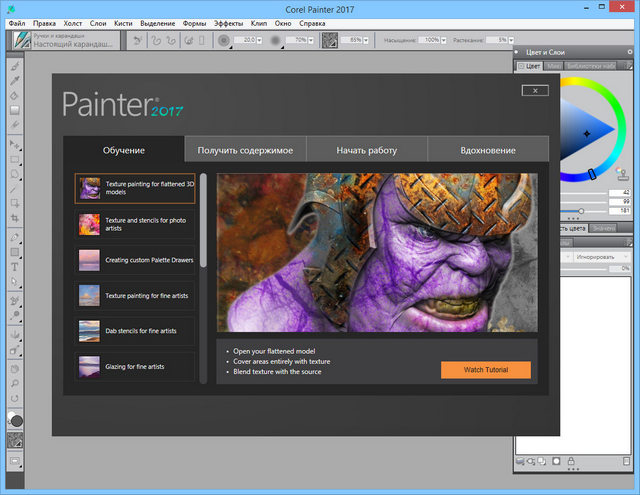
Task: Click the Watch Tutorial button
Action: [485, 370]
